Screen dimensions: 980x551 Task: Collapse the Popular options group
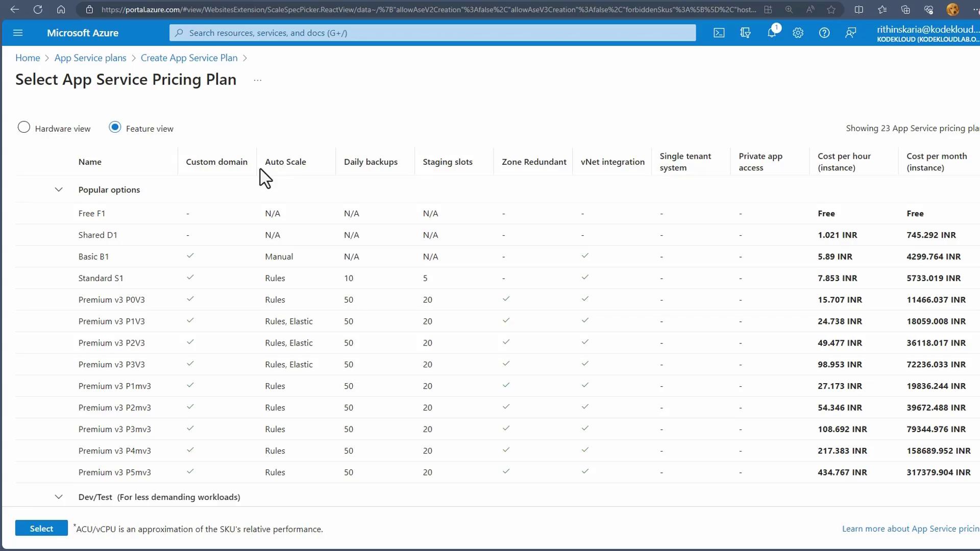point(59,190)
